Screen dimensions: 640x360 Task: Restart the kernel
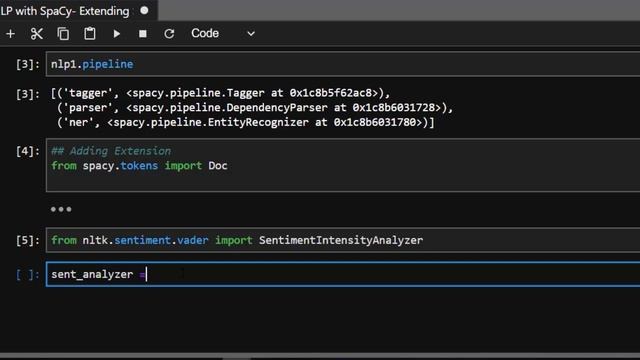tap(169, 34)
